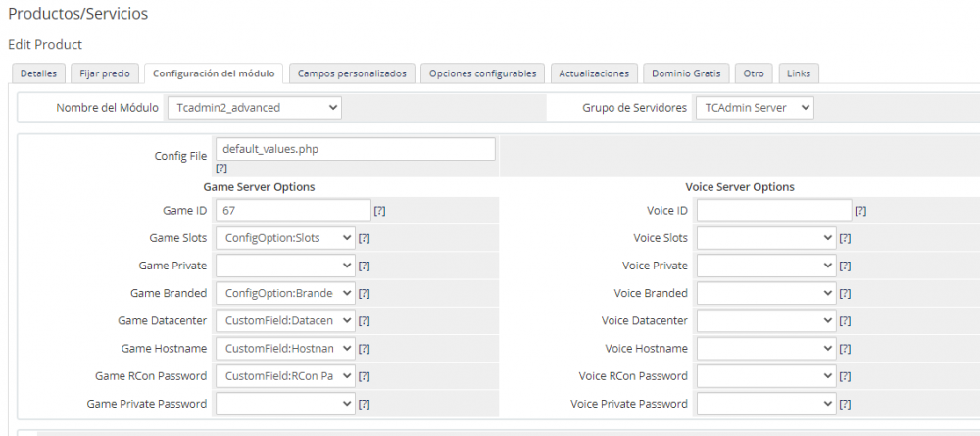Expand the Game Slots dropdown

285,237
